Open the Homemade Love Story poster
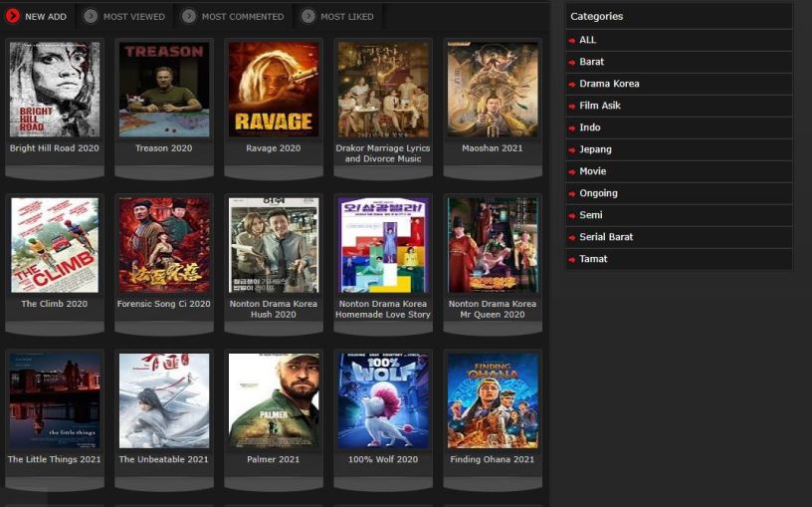This screenshot has height=507, width=812. pyautogui.click(x=383, y=245)
